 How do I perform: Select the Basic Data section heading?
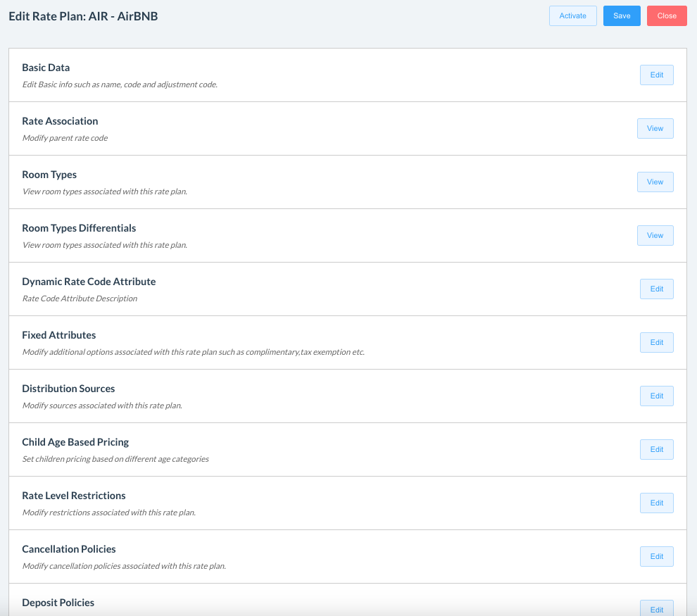click(x=46, y=67)
